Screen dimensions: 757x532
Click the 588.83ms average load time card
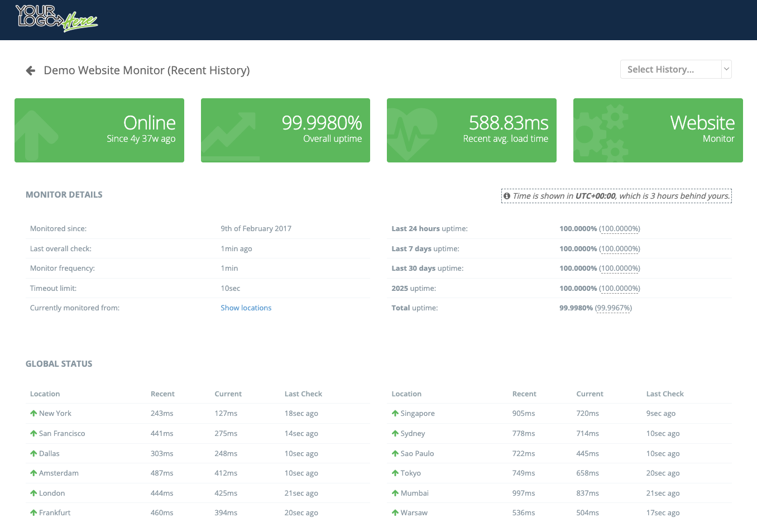point(472,131)
